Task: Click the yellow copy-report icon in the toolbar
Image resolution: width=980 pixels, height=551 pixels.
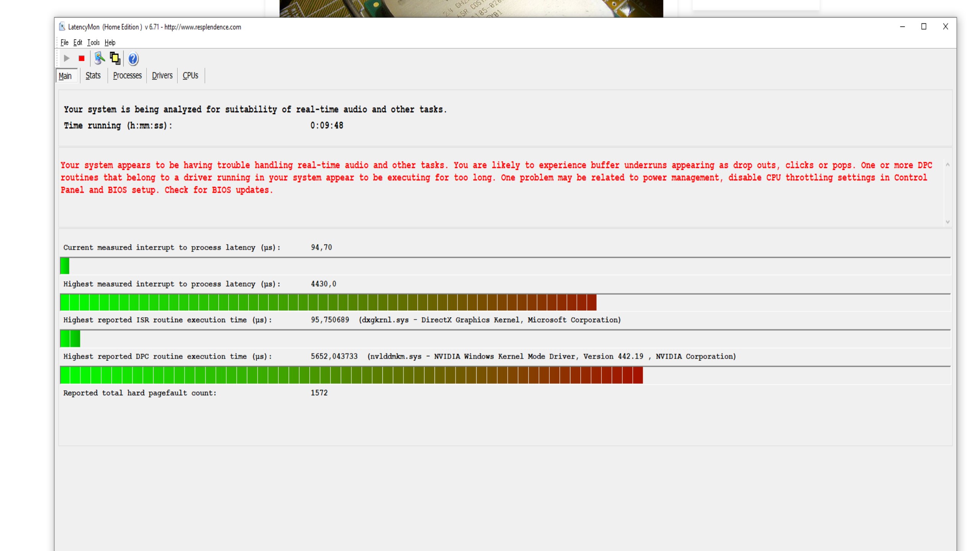Action: tap(115, 58)
